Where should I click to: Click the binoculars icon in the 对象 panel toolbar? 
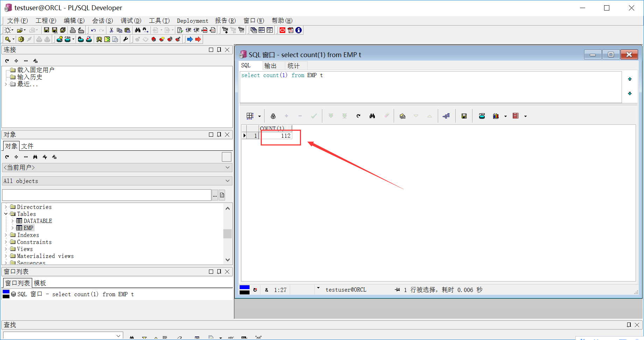(x=35, y=157)
